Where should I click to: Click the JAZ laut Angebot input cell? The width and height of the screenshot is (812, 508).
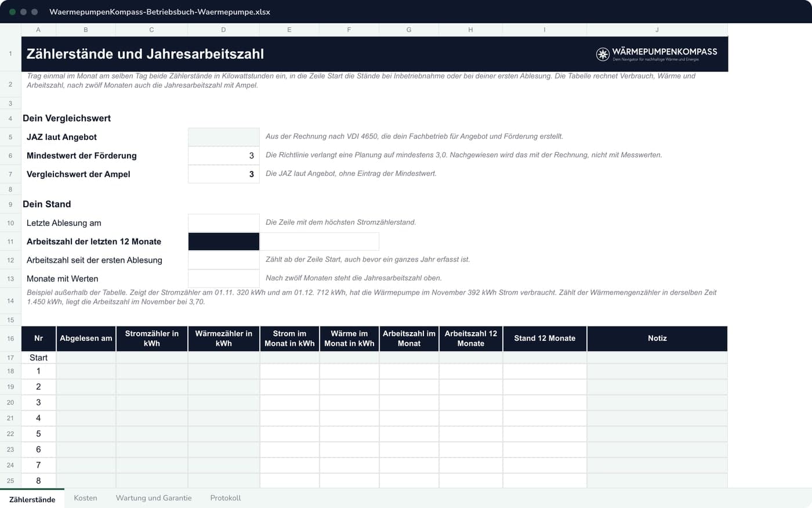coord(224,137)
